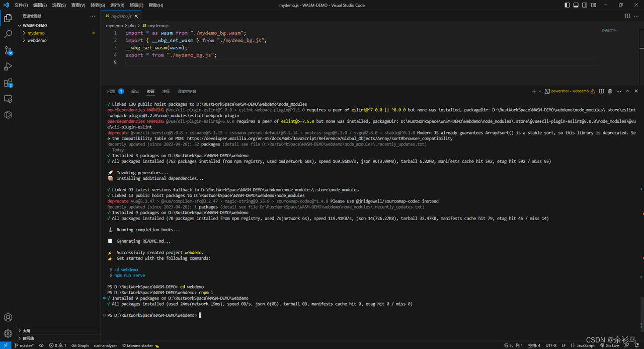644x349 pixels.
Task: Toggle the primary sidebar visibility
Action: pyautogui.click(x=567, y=5)
